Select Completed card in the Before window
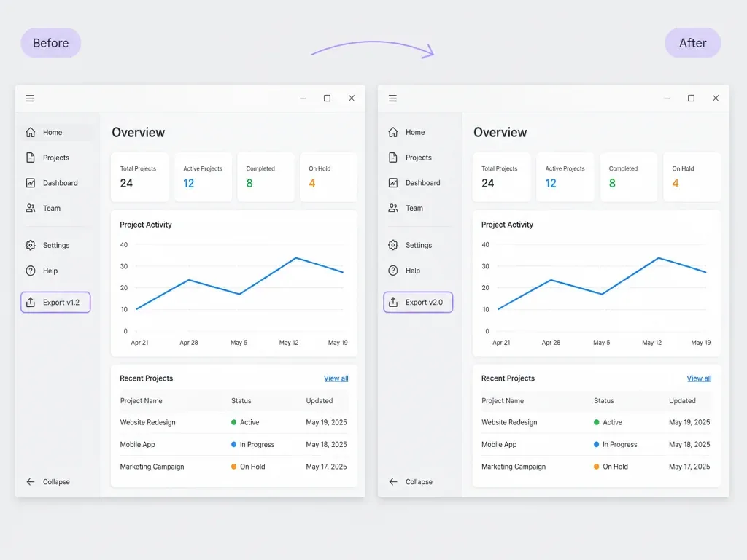This screenshot has height=560, width=747. (x=266, y=177)
